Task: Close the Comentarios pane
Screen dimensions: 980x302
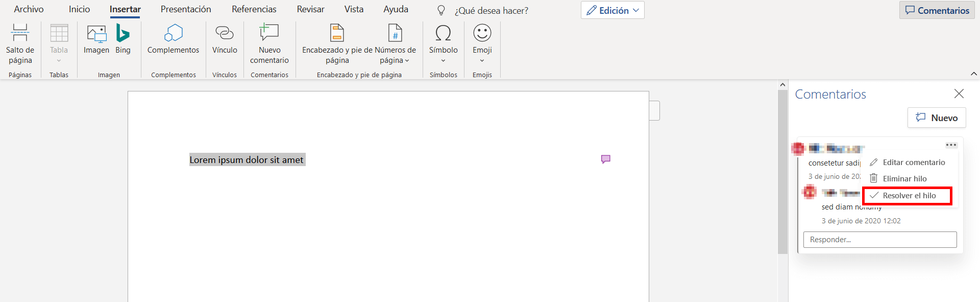Action: pyautogui.click(x=959, y=94)
